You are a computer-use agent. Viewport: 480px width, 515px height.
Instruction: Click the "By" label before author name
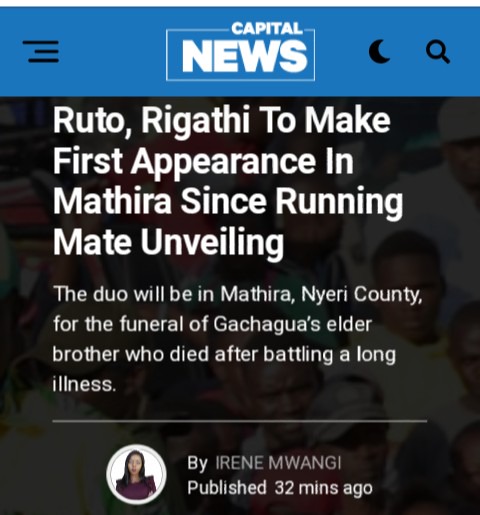coord(197,463)
